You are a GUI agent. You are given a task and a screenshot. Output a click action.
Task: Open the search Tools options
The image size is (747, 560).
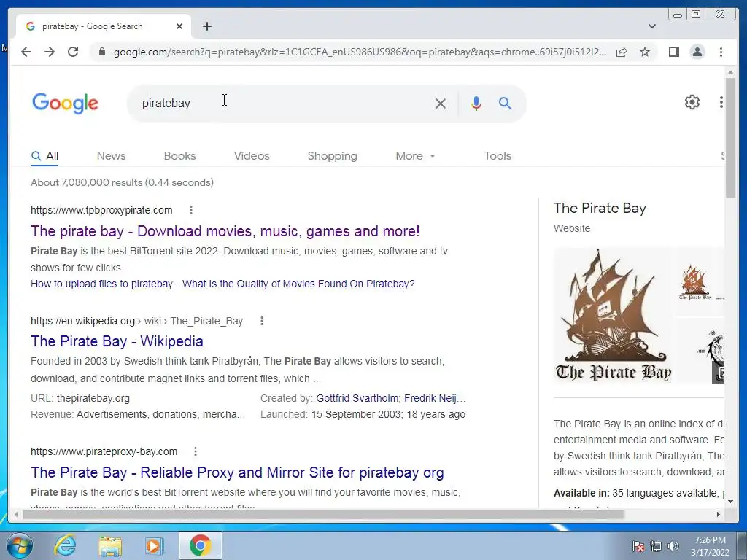(x=498, y=156)
